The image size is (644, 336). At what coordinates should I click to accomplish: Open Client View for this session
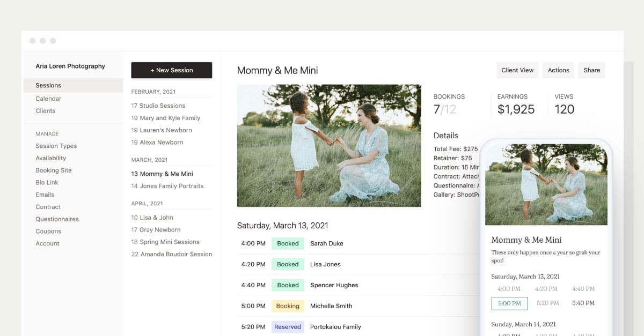[517, 70]
